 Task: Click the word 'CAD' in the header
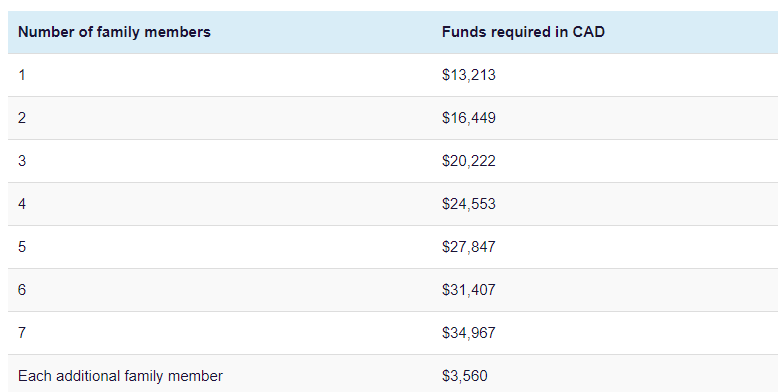589,32
